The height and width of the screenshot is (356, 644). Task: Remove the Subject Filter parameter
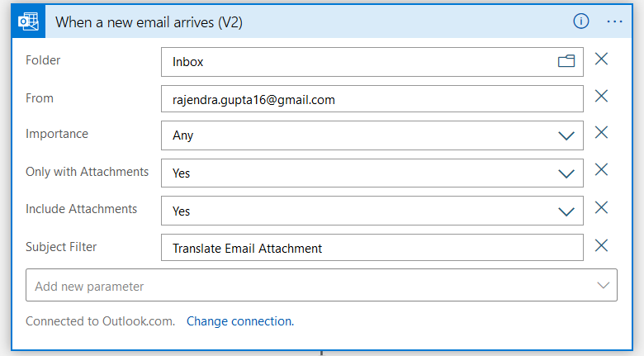(602, 245)
